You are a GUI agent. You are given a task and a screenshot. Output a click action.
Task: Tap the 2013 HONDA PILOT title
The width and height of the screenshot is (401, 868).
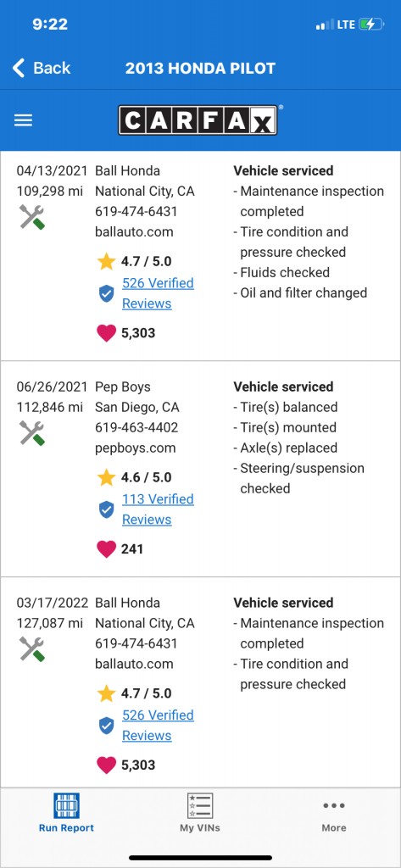pyautogui.click(x=200, y=68)
